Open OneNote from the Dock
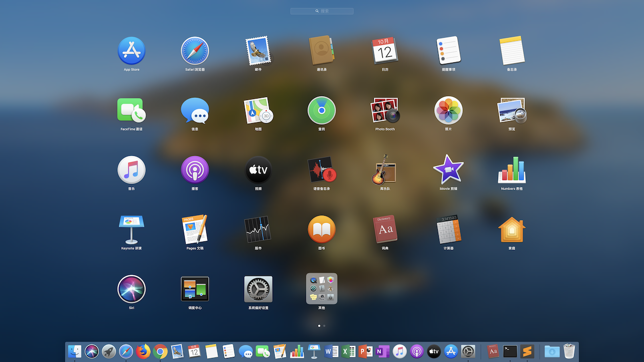Viewport: 644px width, 362px height. pyautogui.click(x=382, y=351)
